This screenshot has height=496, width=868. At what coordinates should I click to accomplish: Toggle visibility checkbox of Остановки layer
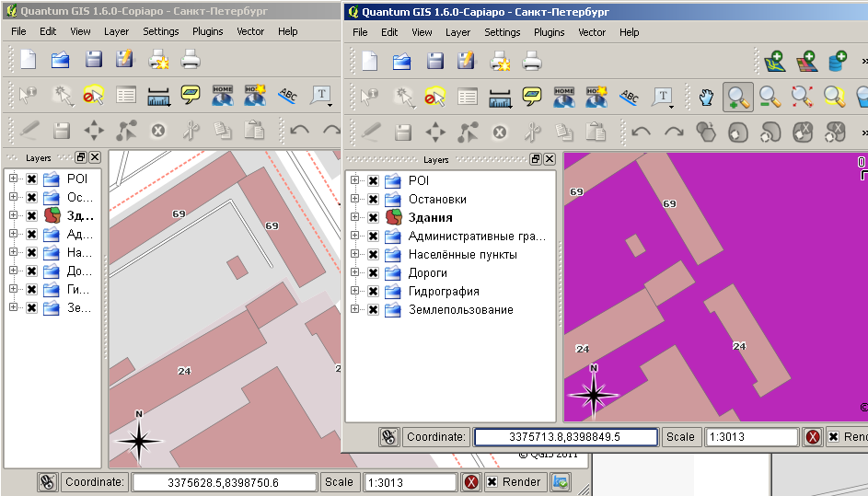(373, 200)
